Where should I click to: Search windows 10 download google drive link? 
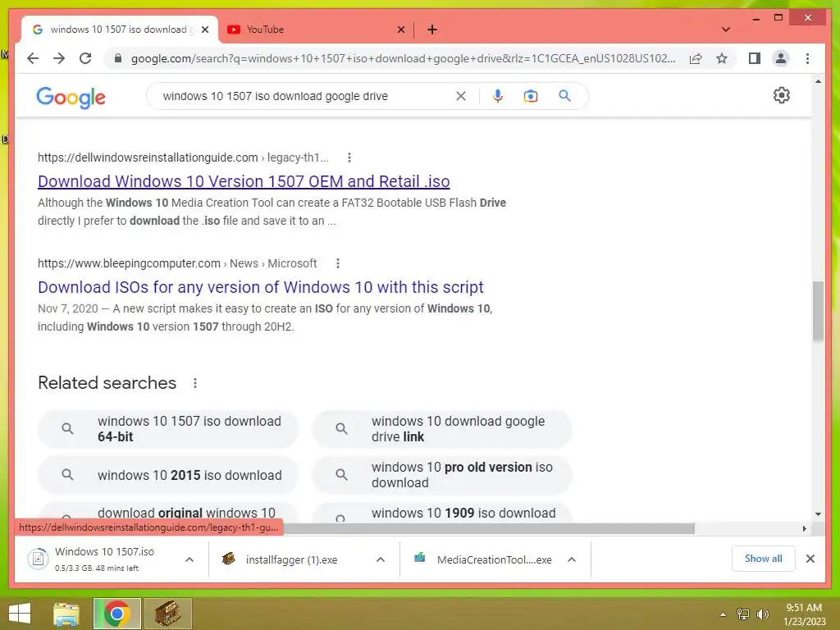coord(442,428)
